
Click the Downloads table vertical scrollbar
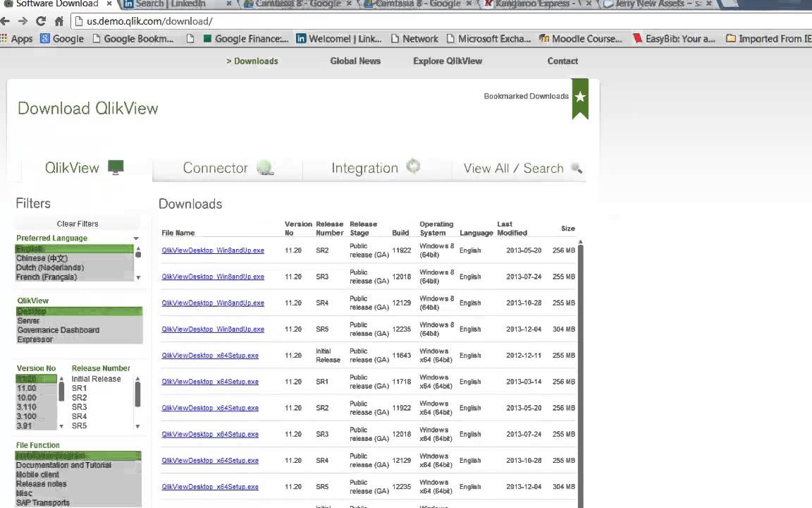581,376
